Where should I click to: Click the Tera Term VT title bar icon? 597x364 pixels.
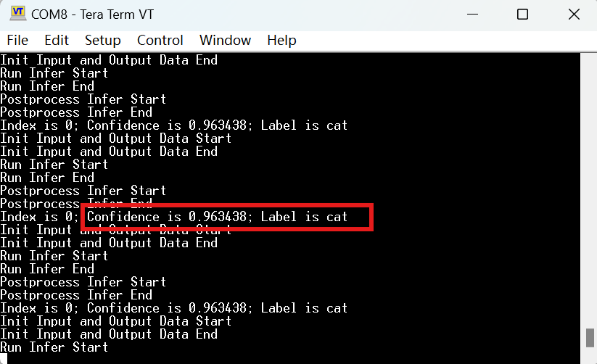point(18,13)
